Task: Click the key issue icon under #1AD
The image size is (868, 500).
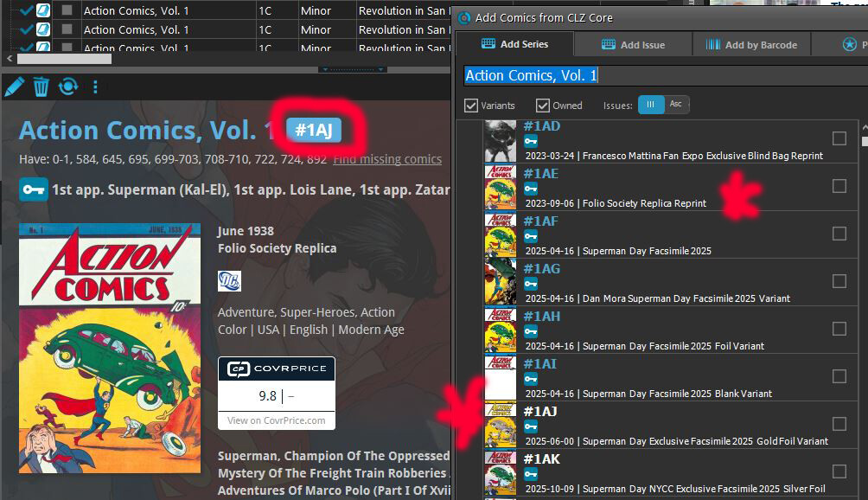Action: point(531,141)
